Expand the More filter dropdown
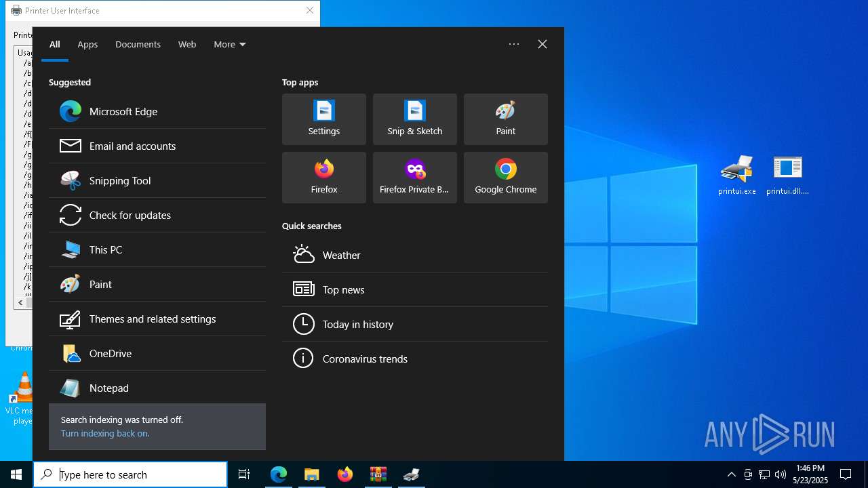The height and width of the screenshot is (488, 868). [230, 44]
